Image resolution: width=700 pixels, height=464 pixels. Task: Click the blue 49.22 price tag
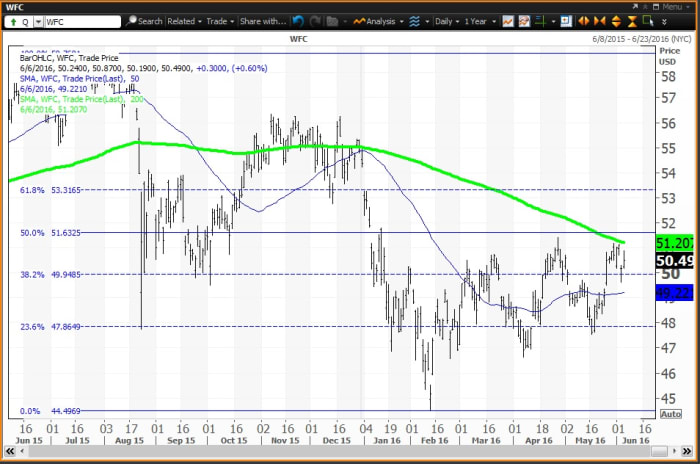click(675, 293)
